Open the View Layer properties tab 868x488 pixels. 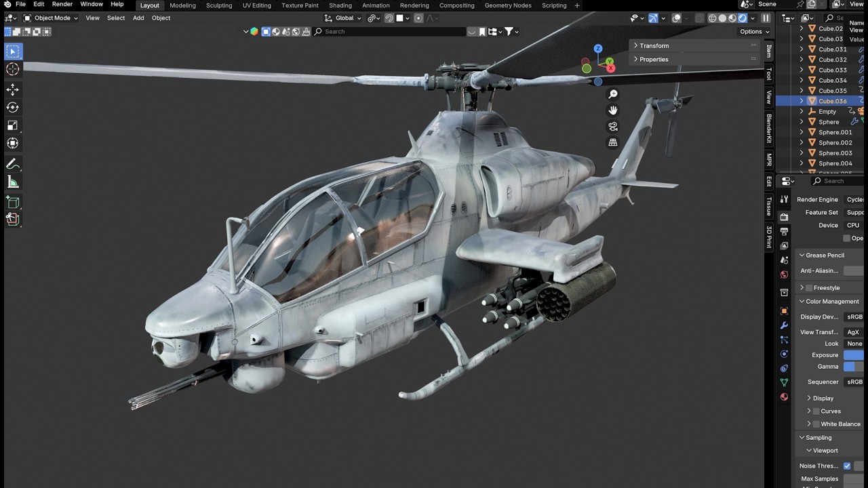(785, 245)
